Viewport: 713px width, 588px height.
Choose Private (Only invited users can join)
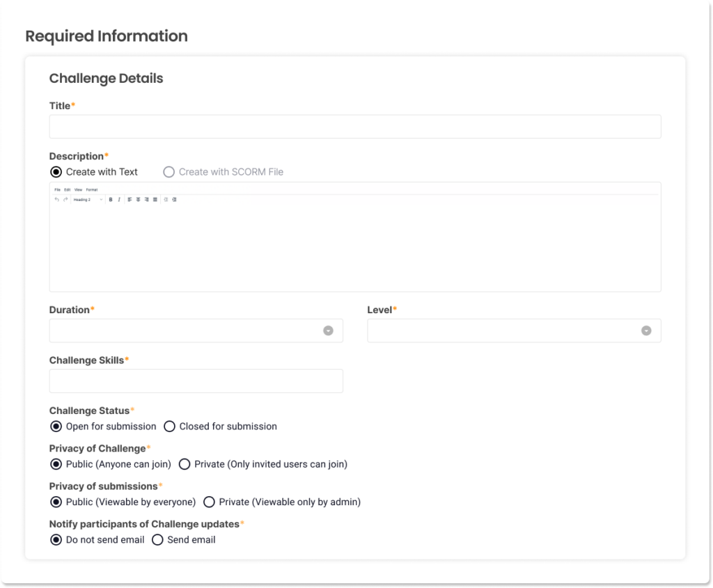[185, 464]
